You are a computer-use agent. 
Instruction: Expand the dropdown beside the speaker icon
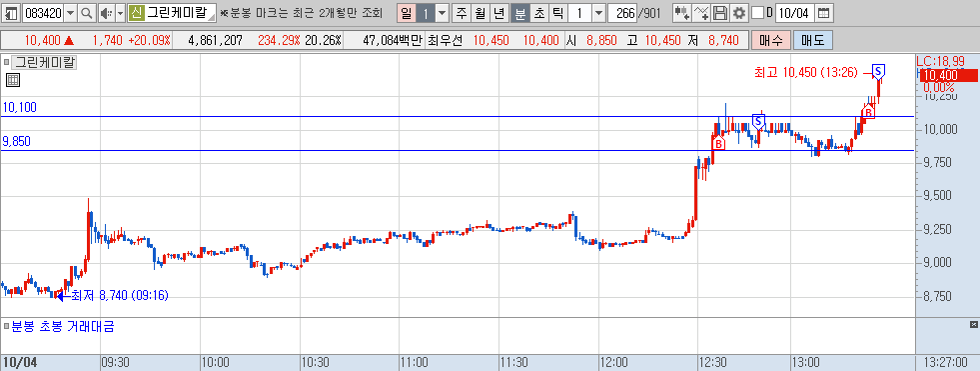pos(121,13)
